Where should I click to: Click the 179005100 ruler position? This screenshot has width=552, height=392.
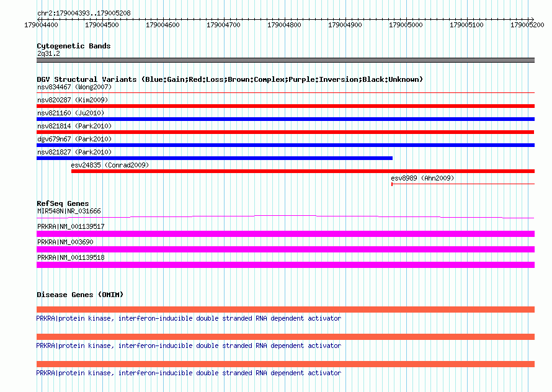[x=466, y=25]
